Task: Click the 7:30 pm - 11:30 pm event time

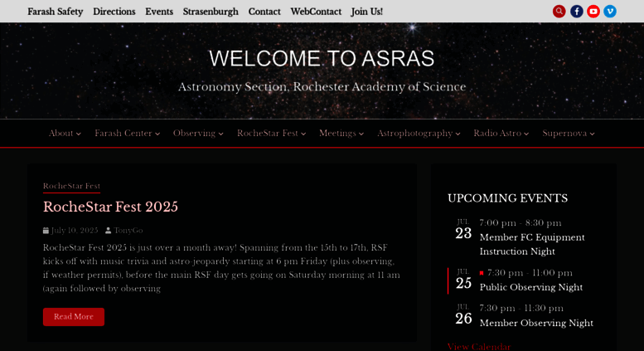Action: click(521, 308)
